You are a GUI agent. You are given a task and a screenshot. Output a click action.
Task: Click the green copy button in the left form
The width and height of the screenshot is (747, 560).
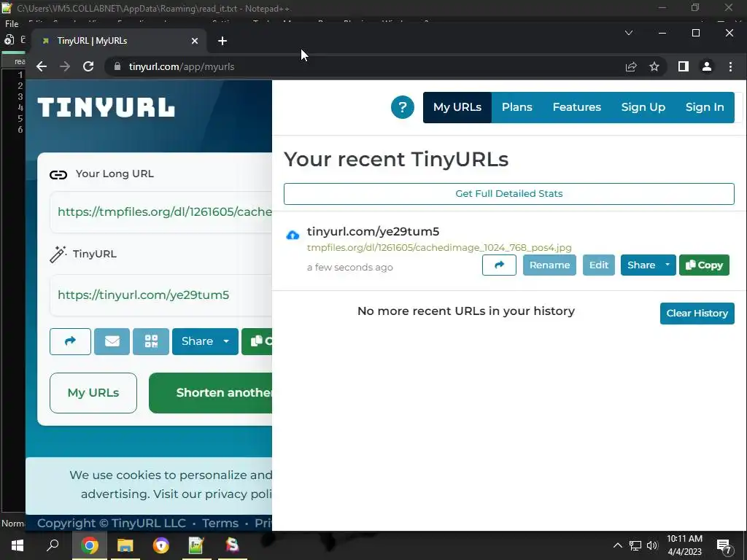pyautogui.click(x=258, y=341)
